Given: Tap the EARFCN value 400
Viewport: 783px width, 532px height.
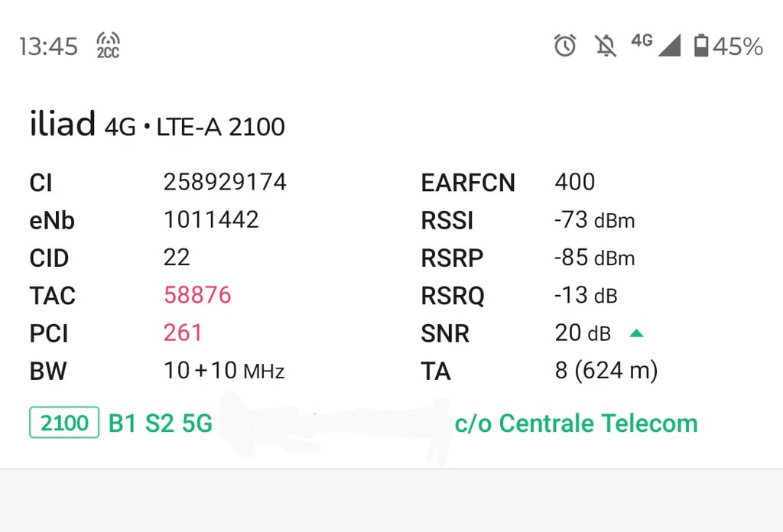Looking at the screenshot, I should (x=575, y=182).
